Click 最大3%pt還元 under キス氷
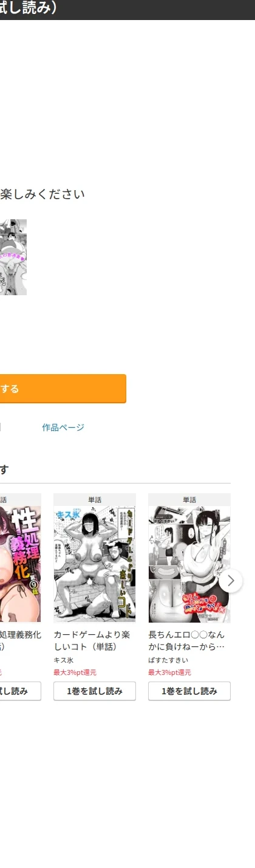The width and height of the screenshot is (255, 868). pos(75,672)
